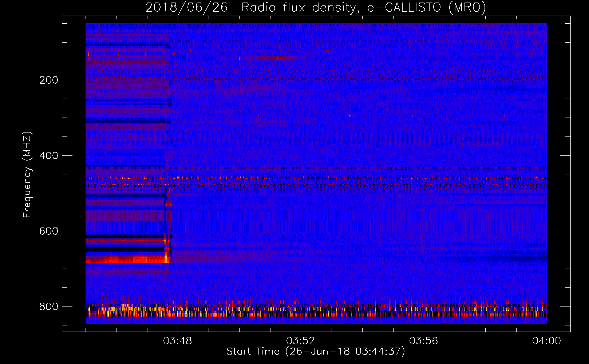Image resolution: width=589 pixels, height=364 pixels.
Task: Select the 200 frequency tick label
Action: click(x=49, y=80)
